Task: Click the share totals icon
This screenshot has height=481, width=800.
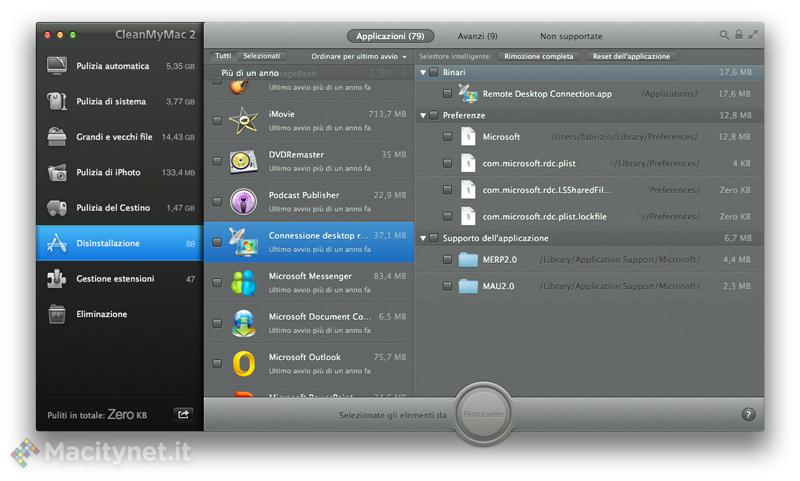Action: pos(183,414)
